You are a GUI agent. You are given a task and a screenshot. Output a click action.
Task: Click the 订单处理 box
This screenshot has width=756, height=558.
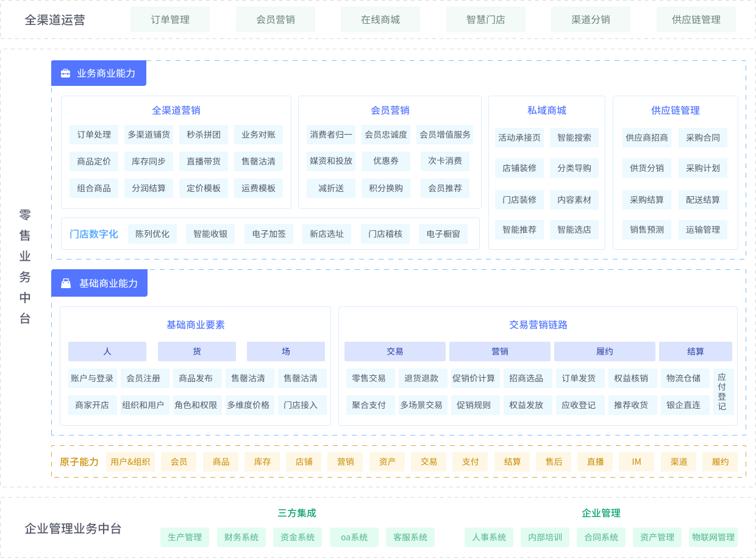point(94,135)
